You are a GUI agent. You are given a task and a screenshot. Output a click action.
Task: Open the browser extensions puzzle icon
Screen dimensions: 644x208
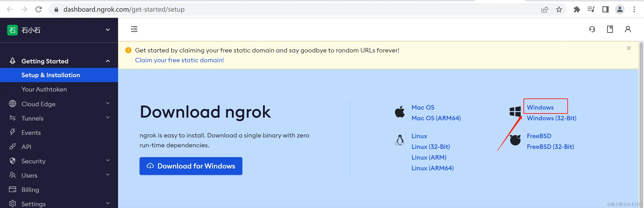pyautogui.click(x=577, y=9)
